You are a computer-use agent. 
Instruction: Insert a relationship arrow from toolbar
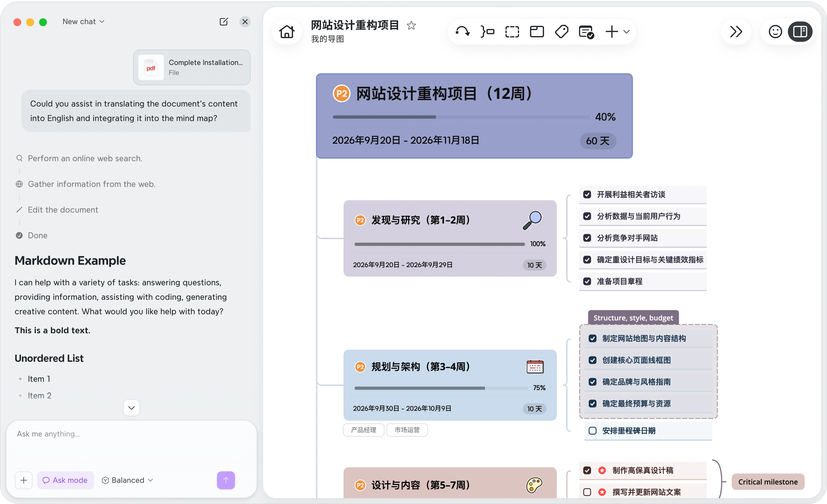(462, 31)
